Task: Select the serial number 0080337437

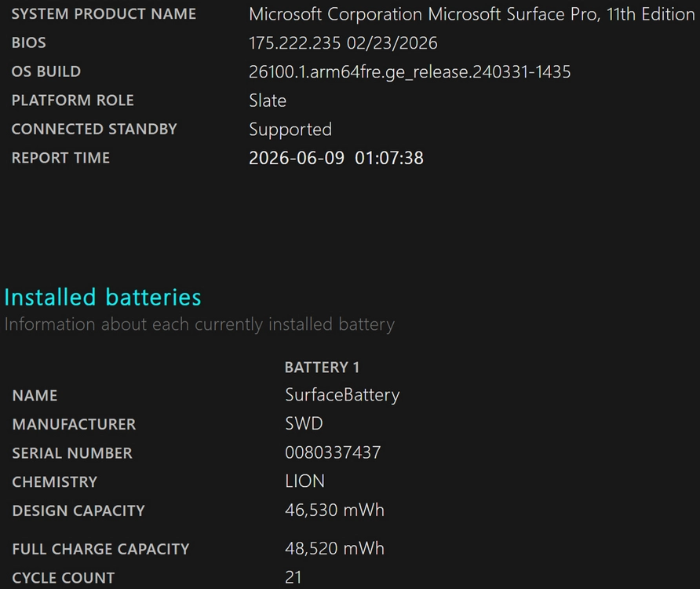Action: [x=333, y=452]
